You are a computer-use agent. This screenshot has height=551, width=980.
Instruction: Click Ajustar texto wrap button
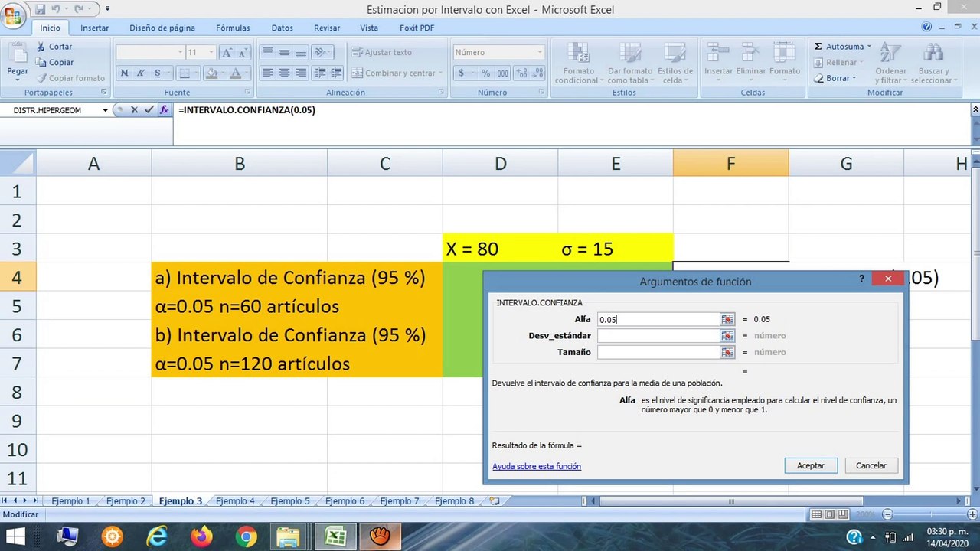[381, 52]
